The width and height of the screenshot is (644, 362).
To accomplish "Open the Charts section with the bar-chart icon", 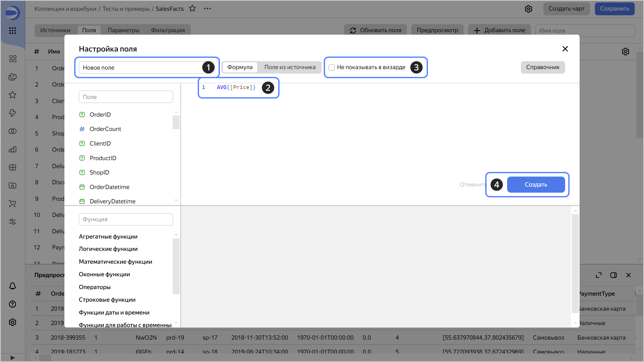I will [13, 149].
